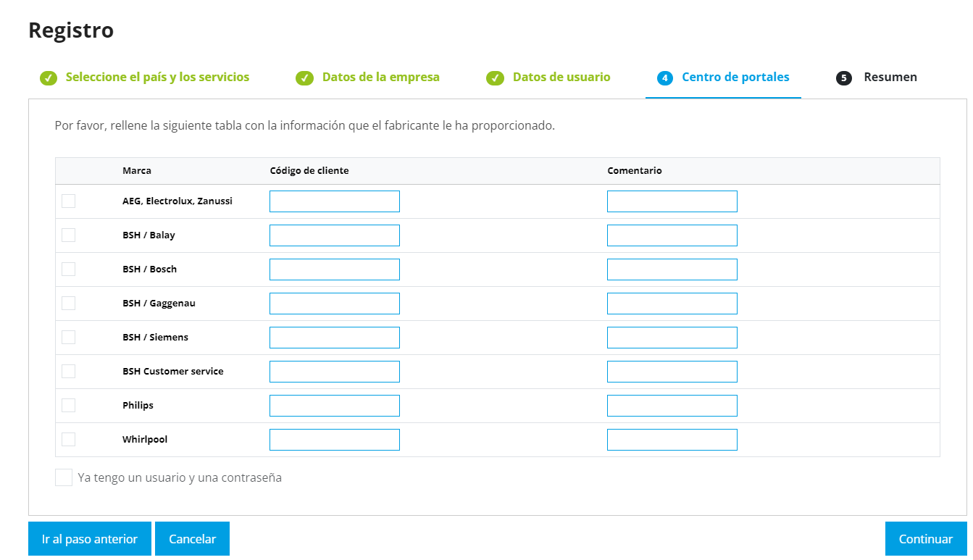Focus customer code field for BSH / Siemens

pos(335,338)
